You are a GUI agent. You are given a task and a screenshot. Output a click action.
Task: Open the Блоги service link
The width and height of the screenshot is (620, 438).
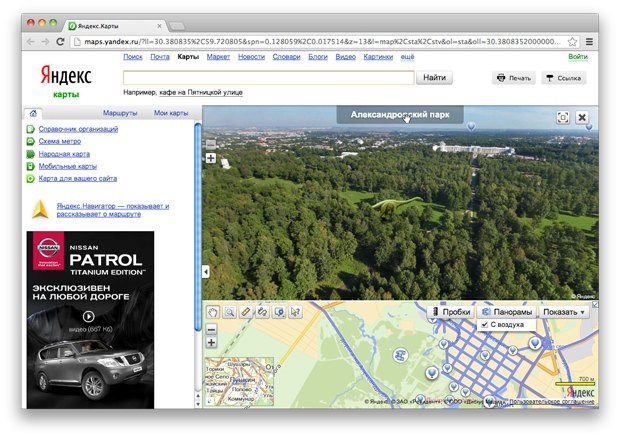[x=318, y=57]
